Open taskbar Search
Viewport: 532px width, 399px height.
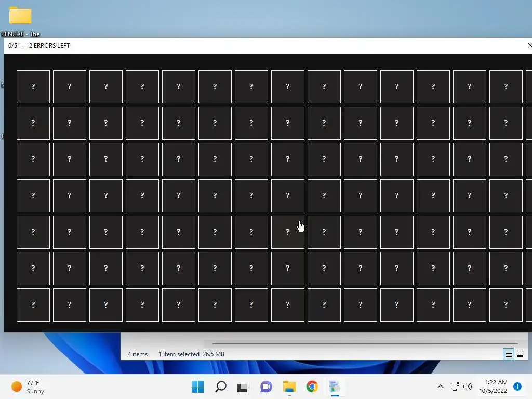(x=220, y=387)
